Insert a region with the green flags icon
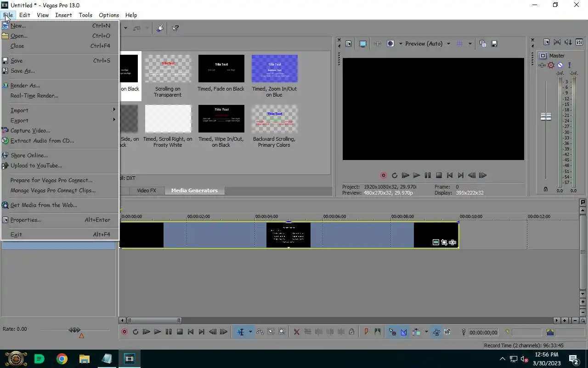The height and width of the screenshot is (368, 588). point(377,332)
